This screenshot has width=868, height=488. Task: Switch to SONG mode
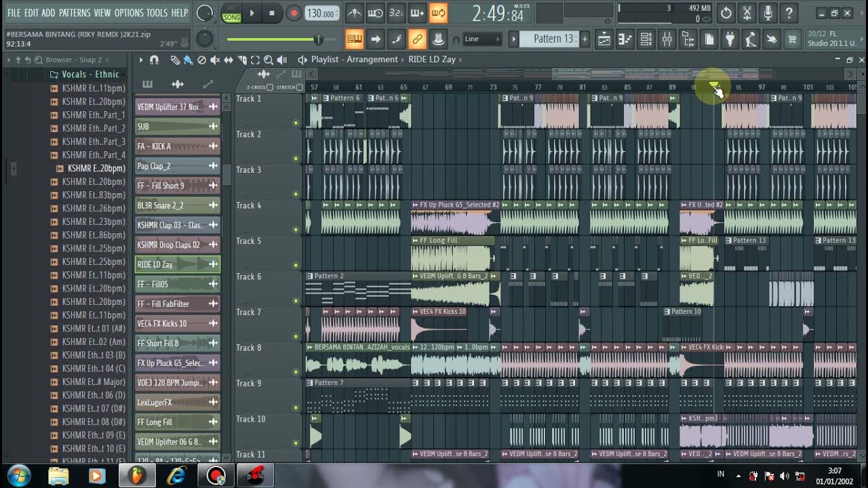[231, 17]
